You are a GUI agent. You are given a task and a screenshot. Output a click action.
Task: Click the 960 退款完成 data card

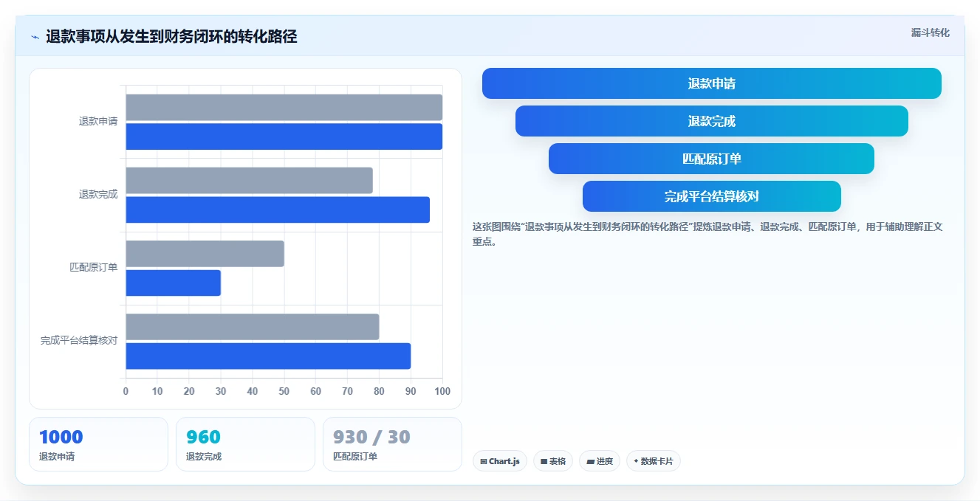[x=245, y=444]
